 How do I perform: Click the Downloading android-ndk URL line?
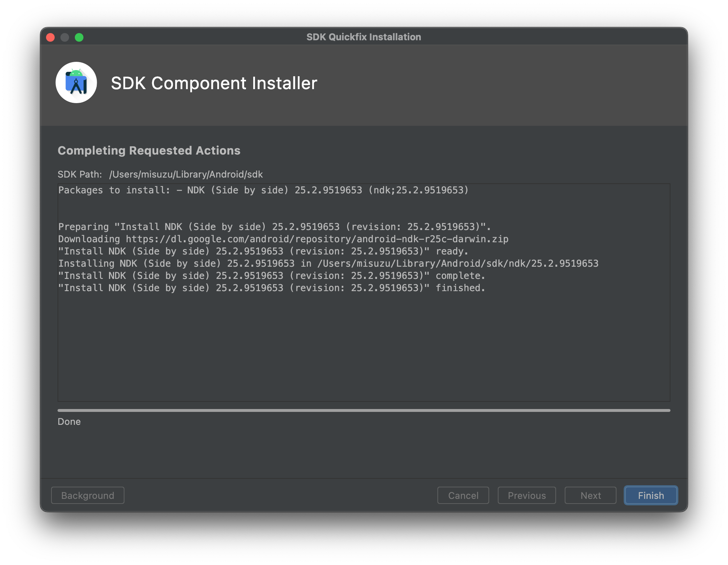[x=283, y=239]
